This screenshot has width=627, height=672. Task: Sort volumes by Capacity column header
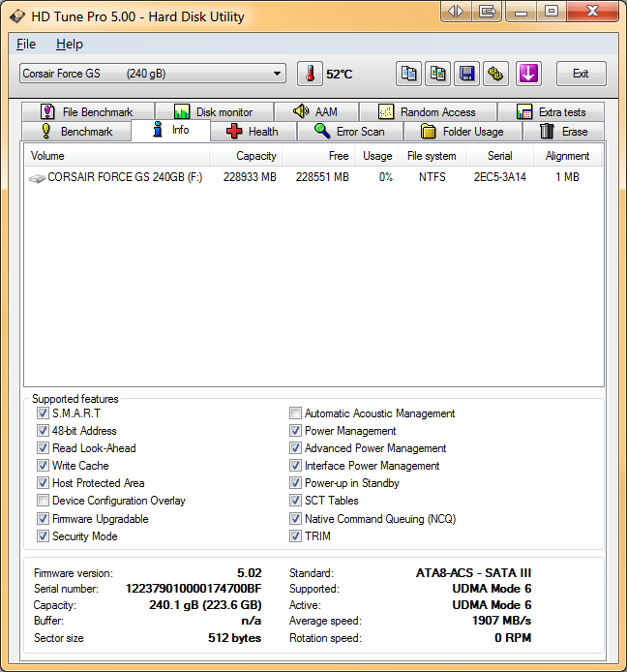pyautogui.click(x=255, y=156)
